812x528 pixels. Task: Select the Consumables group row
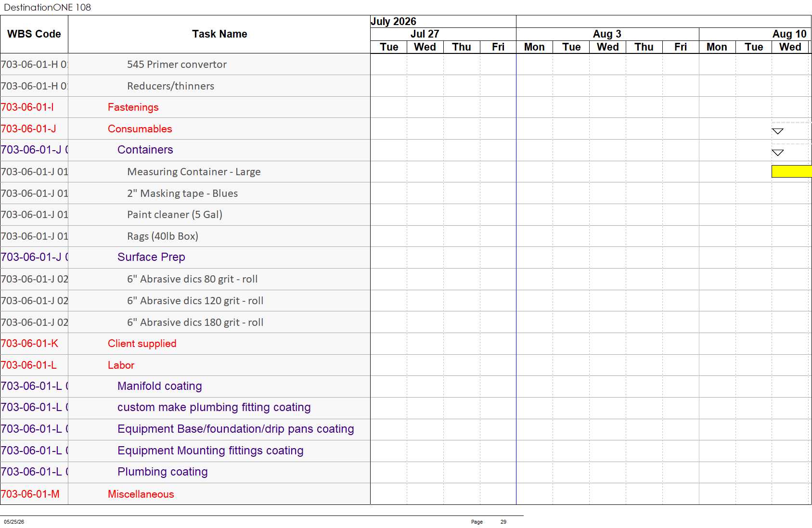[185, 129]
